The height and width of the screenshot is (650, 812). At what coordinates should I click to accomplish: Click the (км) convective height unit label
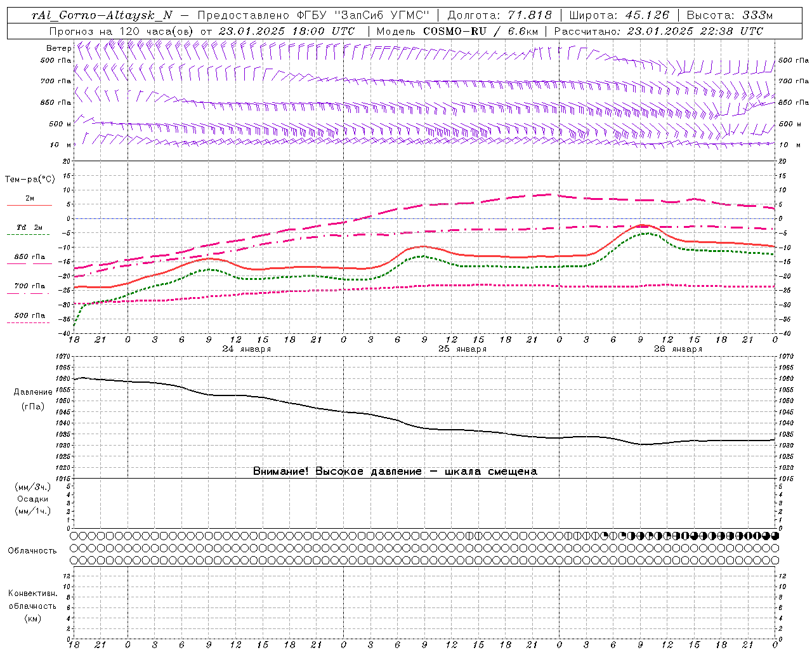pos(32,618)
